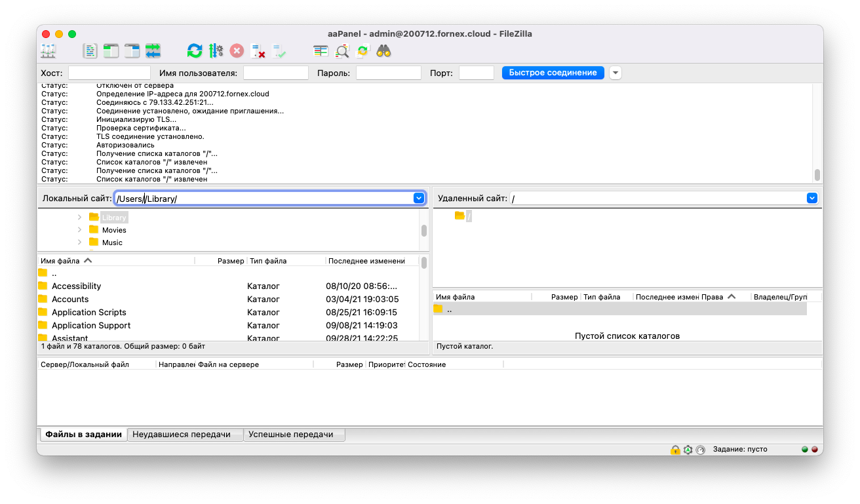Click the Пароль input field
This screenshot has width=860, height=504.
tap(388, 73)
